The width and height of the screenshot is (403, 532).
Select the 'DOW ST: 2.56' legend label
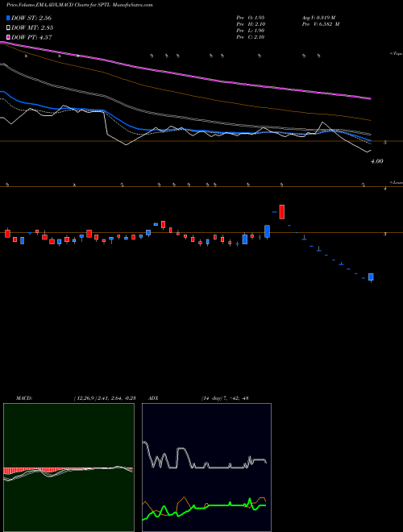[31, 18]
